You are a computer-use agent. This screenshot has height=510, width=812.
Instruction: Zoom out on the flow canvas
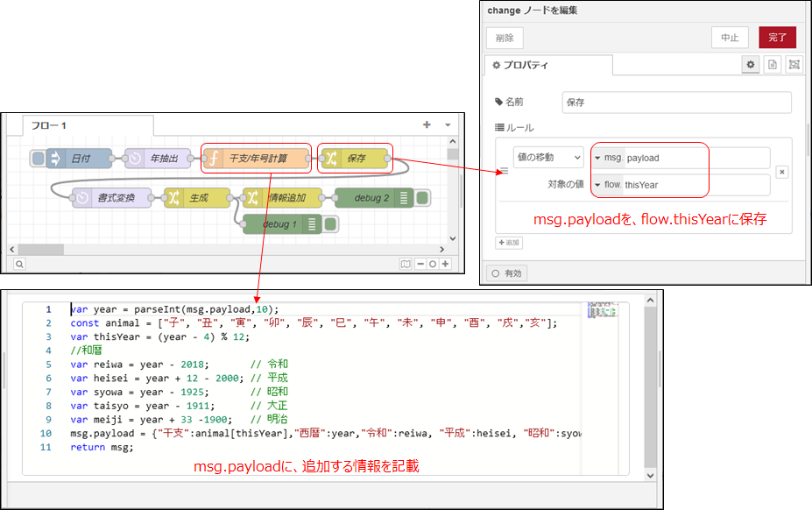(x=420, y=263)
